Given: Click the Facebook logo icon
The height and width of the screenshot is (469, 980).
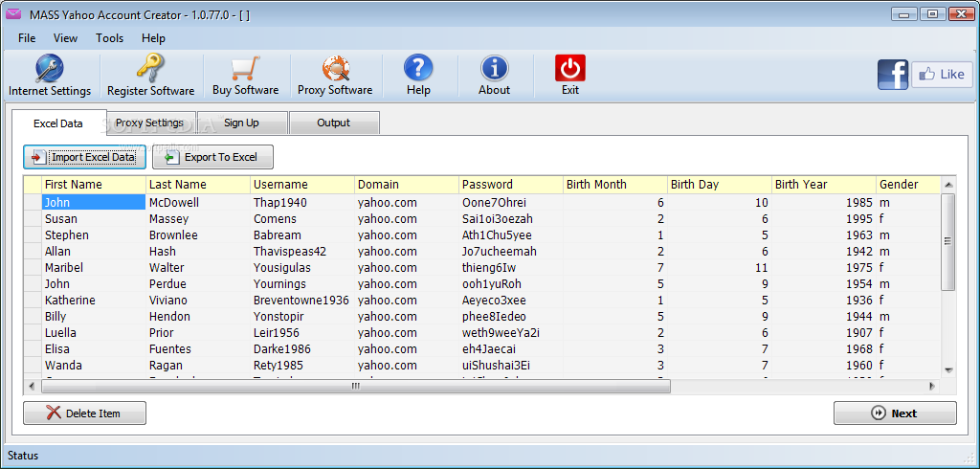Looking at the screenshot, I should 893,75.
